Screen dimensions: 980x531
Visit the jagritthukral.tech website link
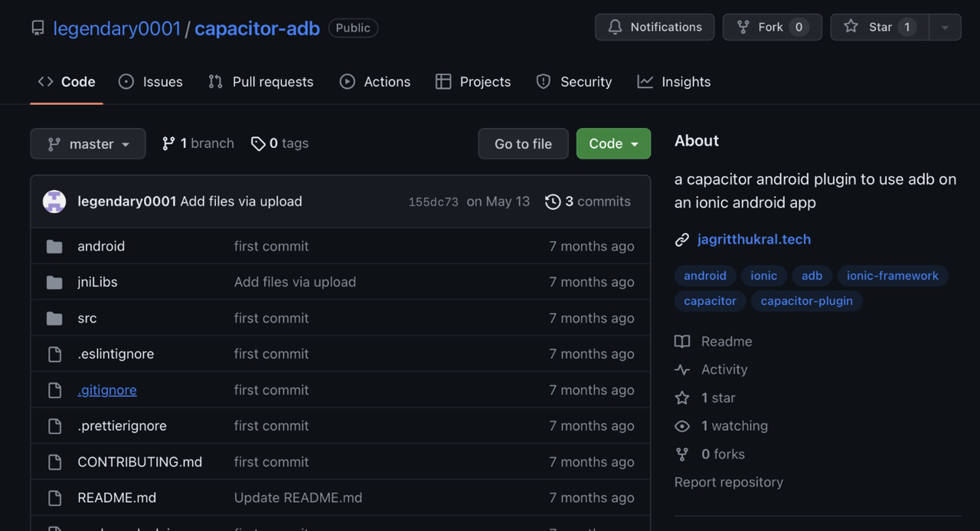coord(754,240)
